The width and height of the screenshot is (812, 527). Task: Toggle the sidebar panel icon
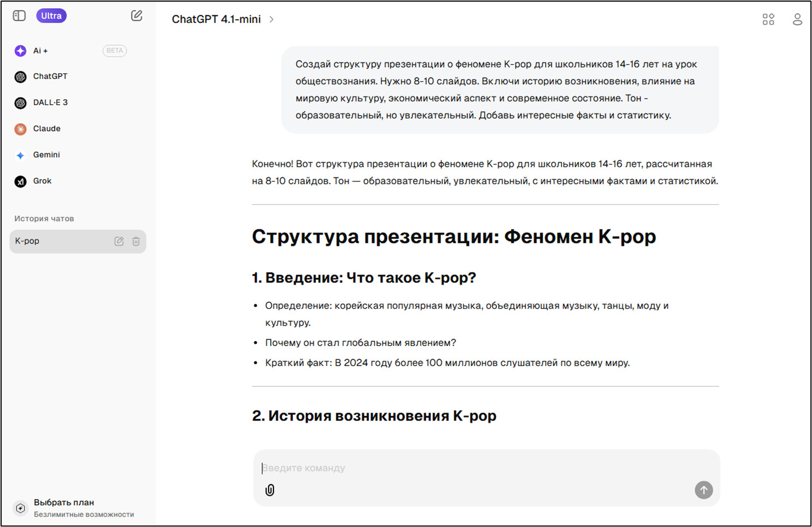point(19,16)
